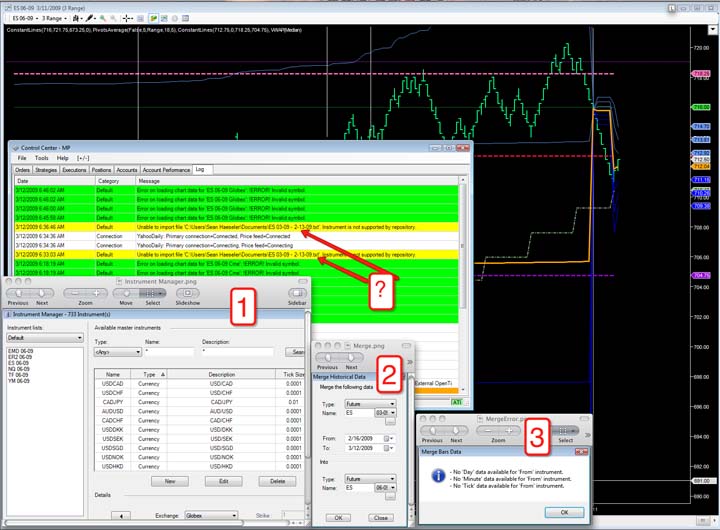Open the Tools menu in Control Center

click(x=41, y=158)
